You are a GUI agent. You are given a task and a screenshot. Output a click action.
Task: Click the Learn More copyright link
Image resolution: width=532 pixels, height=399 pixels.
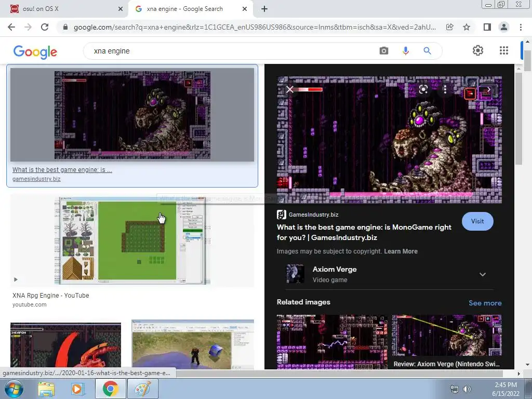click(x=401, y=251)
